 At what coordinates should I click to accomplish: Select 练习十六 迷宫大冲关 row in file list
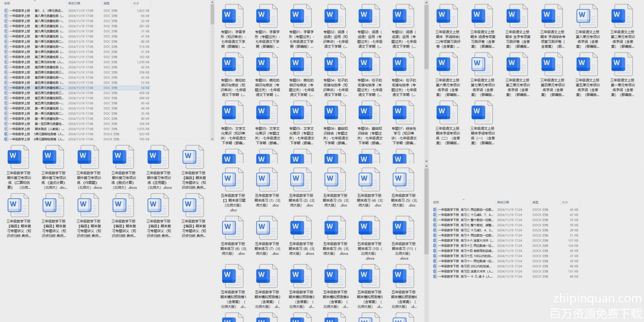point(477,241)
